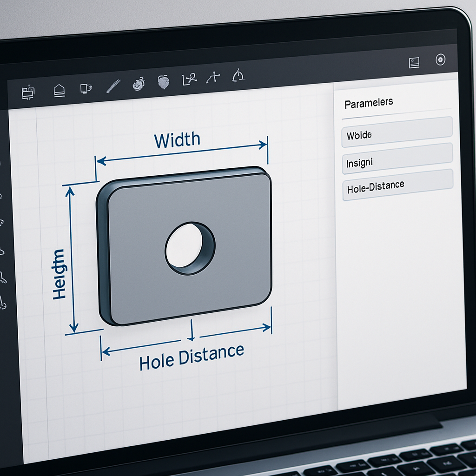Select the shaded sphere shading tool
Viewport: 476px width, 476px height.
click(164, 80)
